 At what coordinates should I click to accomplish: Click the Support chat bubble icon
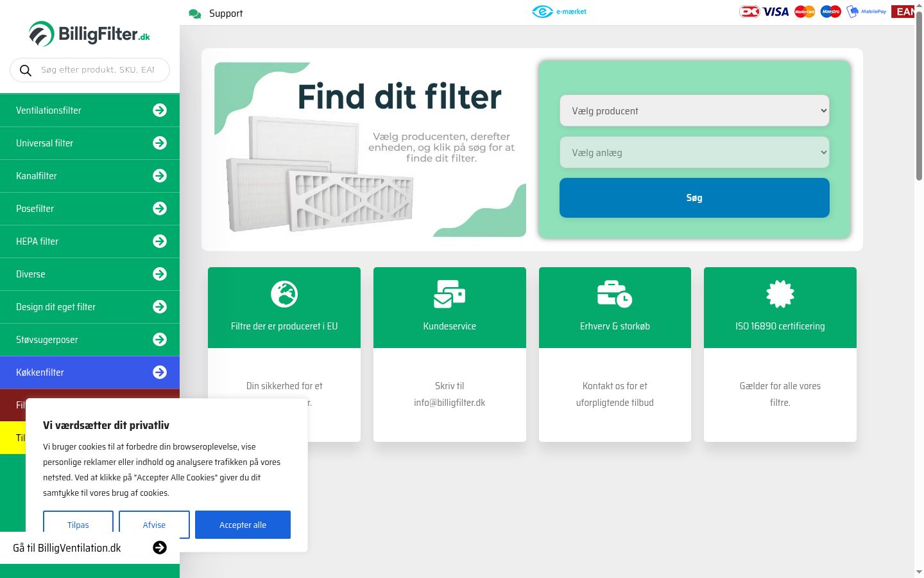pyautogui.click(x=195, y=13)
